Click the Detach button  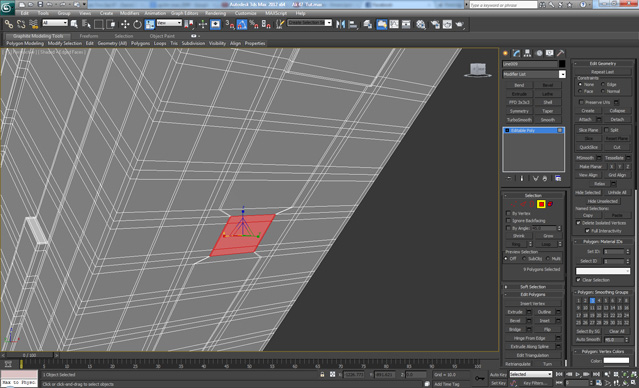[x=617, y=119]
